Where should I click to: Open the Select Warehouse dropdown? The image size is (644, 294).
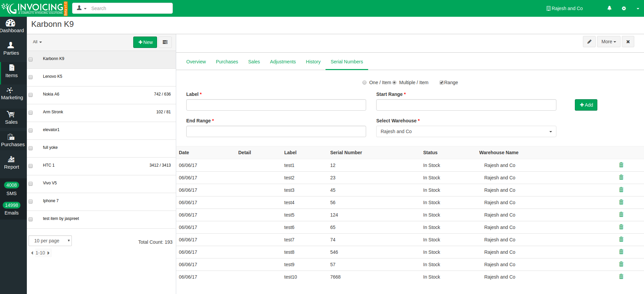coord(466,131)
